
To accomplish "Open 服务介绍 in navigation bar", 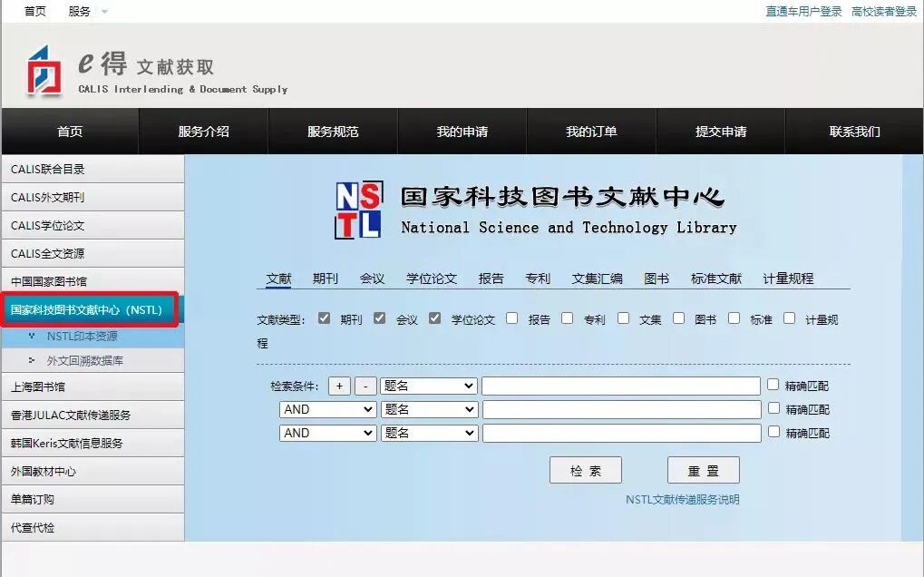I will click(203, 132).
